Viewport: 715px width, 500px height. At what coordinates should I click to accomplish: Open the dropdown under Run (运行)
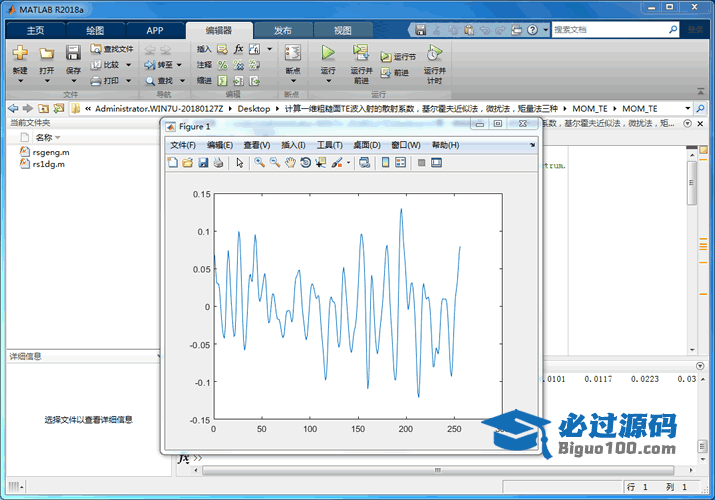click(328, 81)
